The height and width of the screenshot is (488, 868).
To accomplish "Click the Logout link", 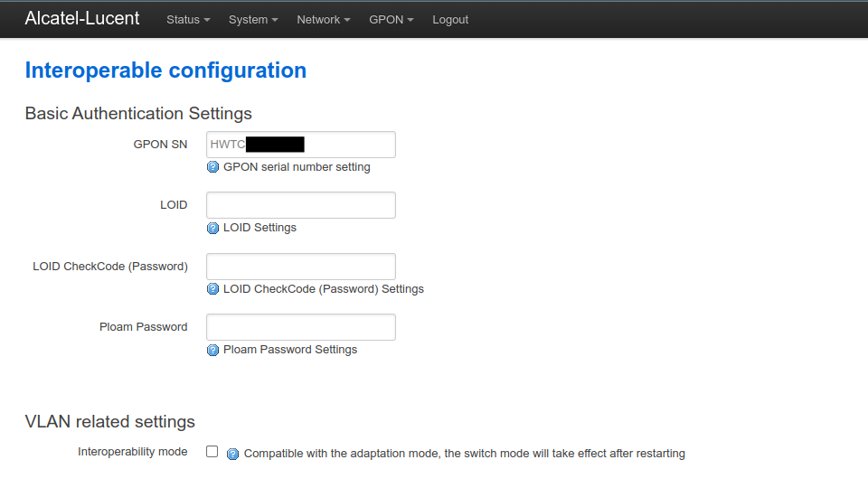I will pyautogui.click(x=450, y=19).
